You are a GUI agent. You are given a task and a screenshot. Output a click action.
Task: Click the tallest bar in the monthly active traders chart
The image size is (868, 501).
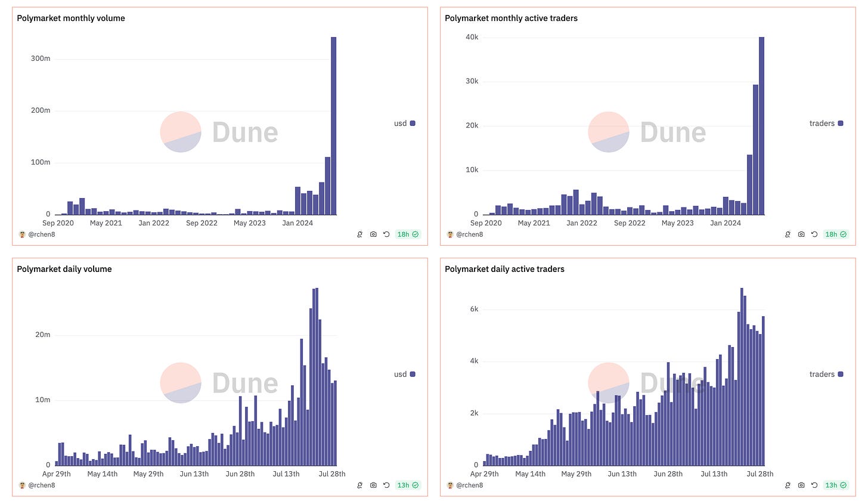click(x=761, y=126)
